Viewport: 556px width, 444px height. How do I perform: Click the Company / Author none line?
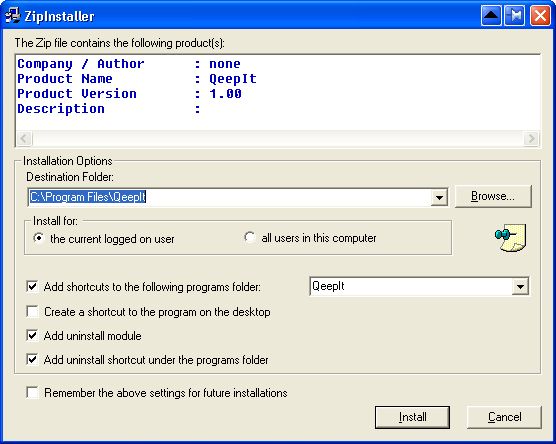point(129,64)
